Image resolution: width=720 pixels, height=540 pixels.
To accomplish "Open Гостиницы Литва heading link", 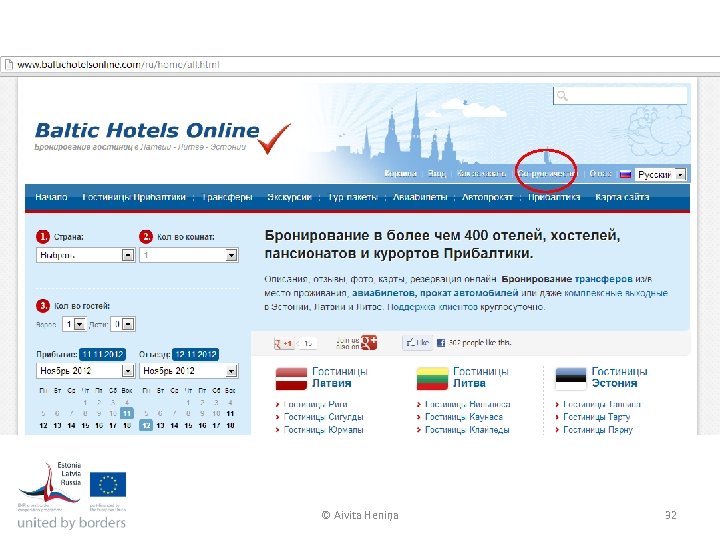I will [481, 377].
